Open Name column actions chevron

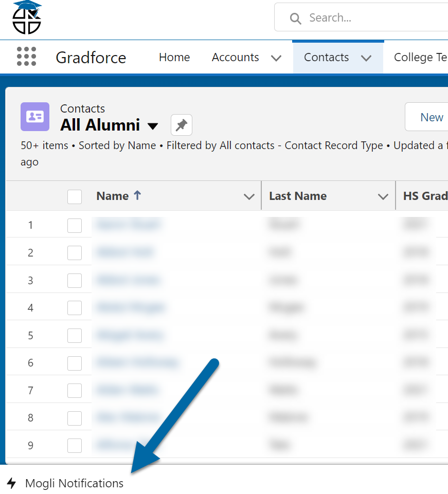(249, 197)
